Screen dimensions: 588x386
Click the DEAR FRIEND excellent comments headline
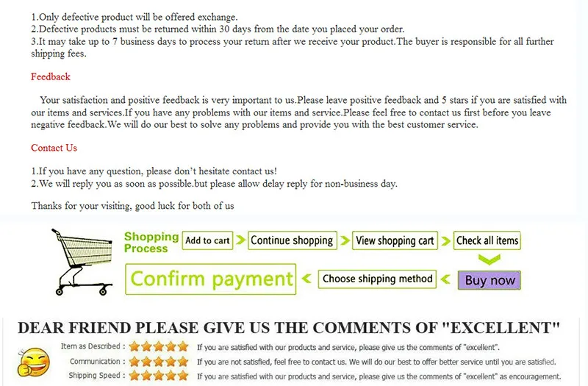(x=289, y=328)
